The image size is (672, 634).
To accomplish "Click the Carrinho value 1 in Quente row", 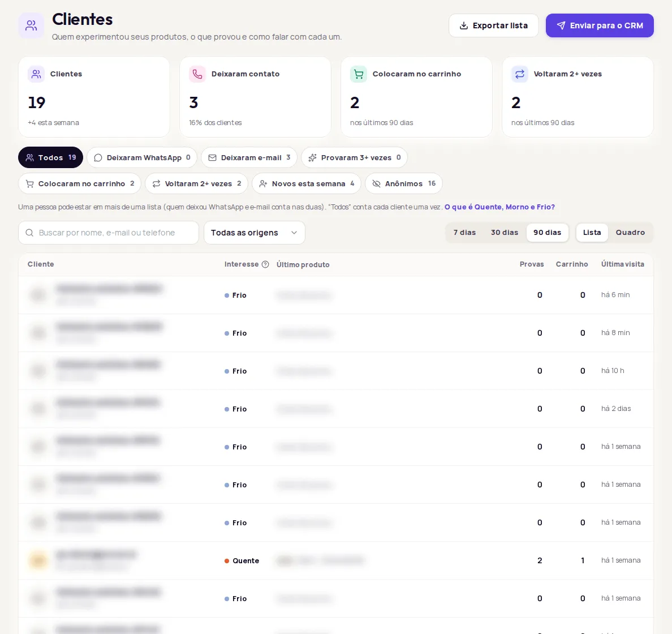I will pos(583,560).
